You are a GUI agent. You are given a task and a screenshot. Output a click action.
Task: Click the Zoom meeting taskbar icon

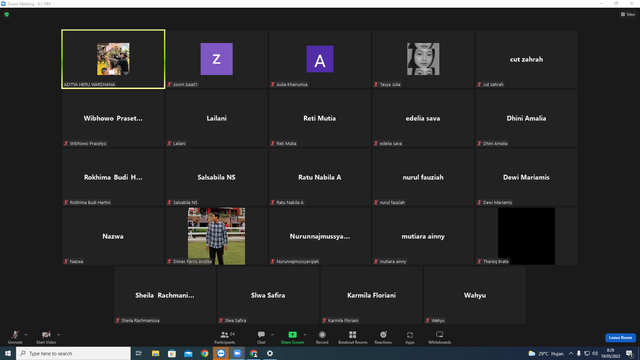tap(237, 353)
